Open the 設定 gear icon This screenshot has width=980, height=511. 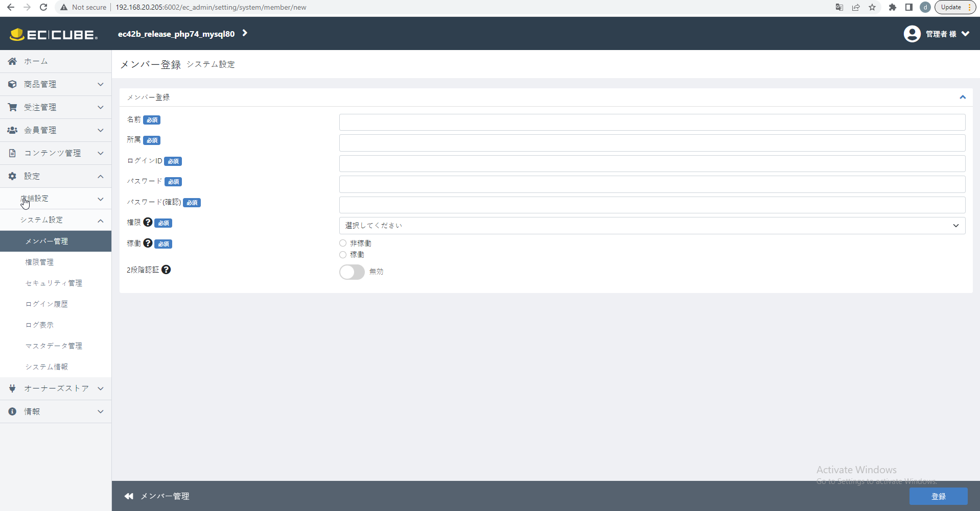tap(12, 176)
